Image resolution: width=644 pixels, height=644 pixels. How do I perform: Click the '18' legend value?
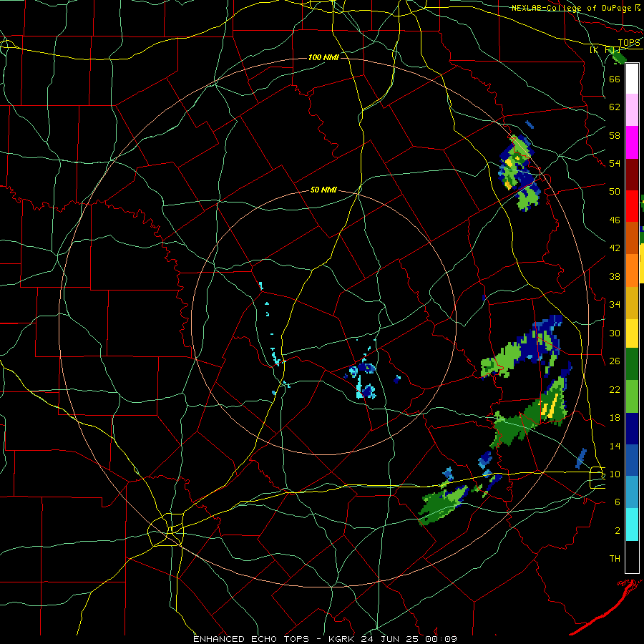(615, 418)
